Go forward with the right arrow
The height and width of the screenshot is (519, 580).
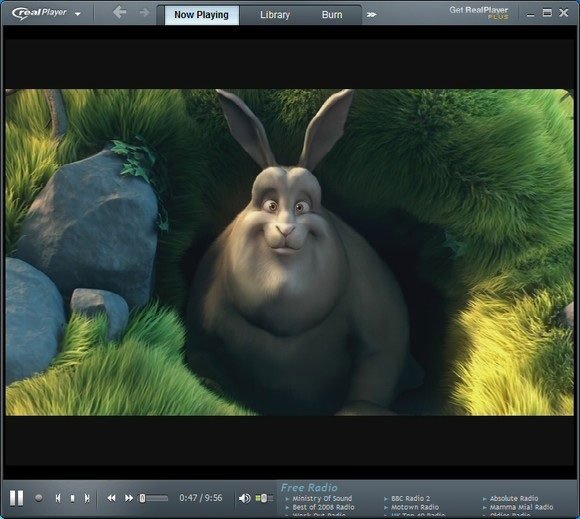pos(144,13)
